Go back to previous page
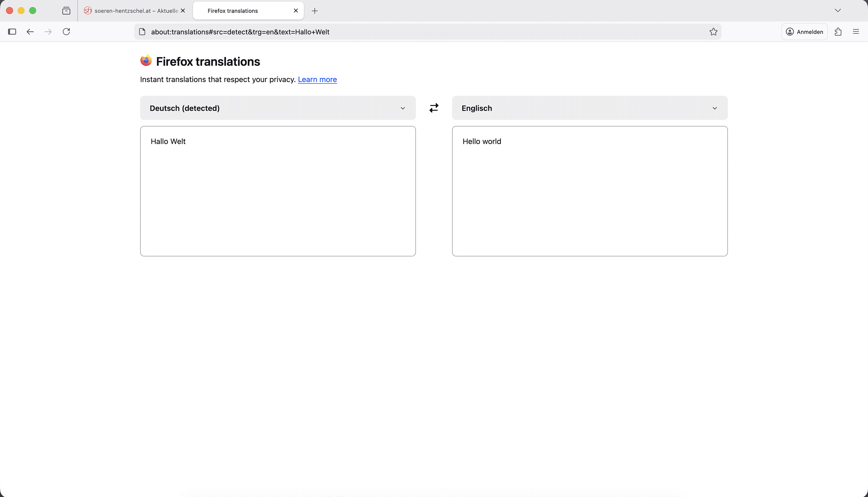Image resolution: width=868 pixels, height=497 pixels. 30,32
